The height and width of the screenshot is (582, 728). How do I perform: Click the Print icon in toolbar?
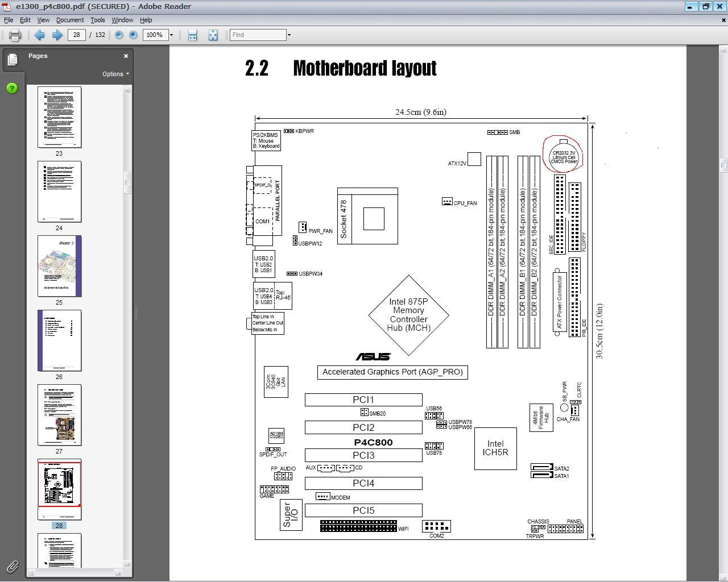(x=15, y=35)
